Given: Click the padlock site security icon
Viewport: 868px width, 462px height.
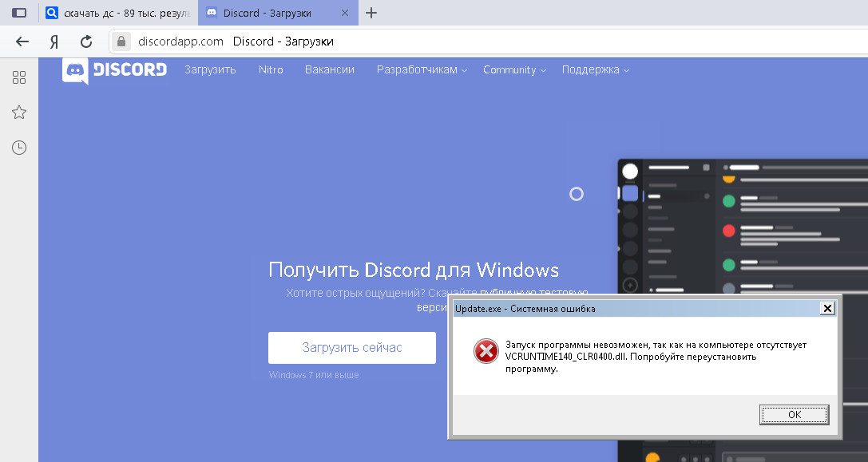Looking at the screenshot, I should pyautogui.click(x=121, y=41).
